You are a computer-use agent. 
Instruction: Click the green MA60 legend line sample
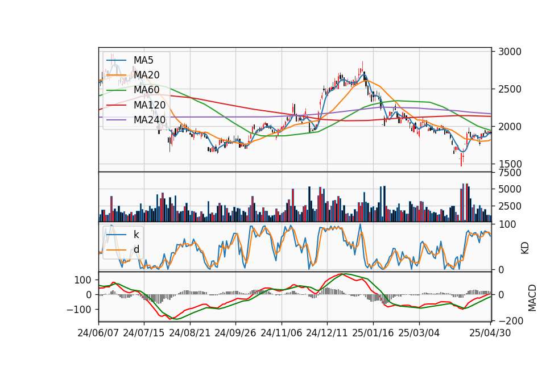pos(116,90)
